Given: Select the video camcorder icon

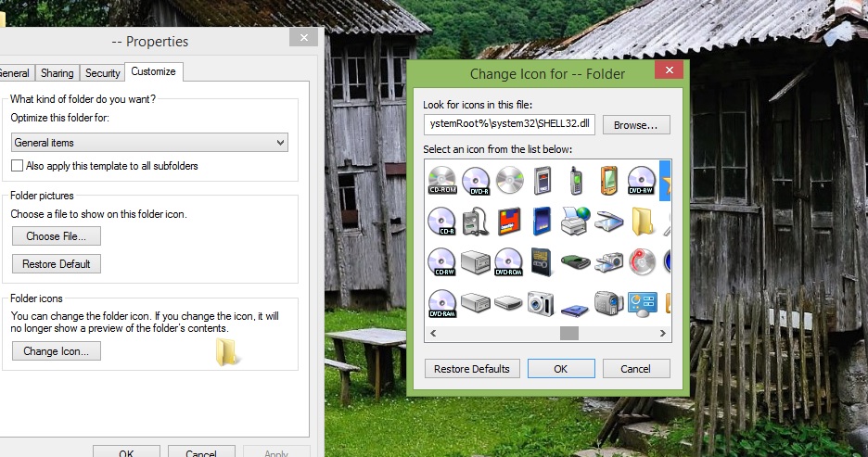Looking at the screenshot, I should 609,303.
